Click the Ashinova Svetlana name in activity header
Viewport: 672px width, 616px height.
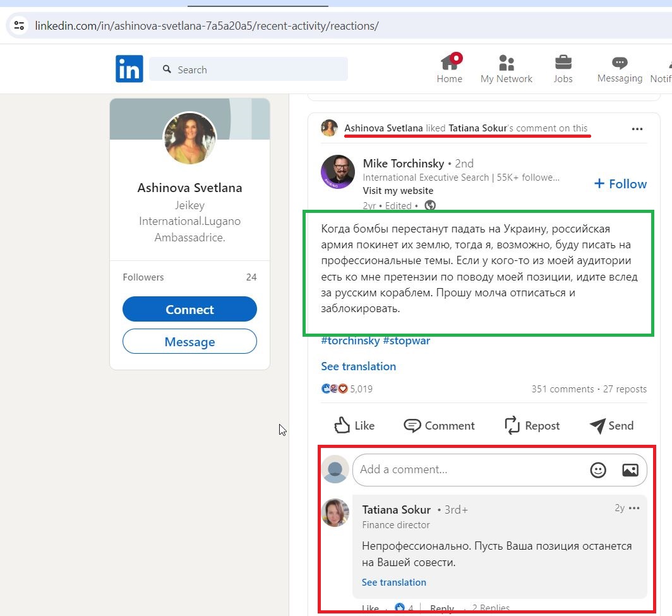[x=383, y=128]
